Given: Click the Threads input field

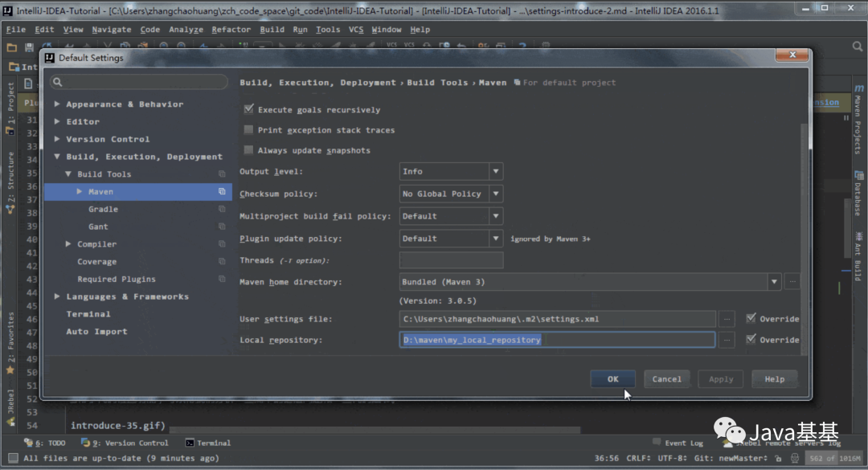Looking at the screenshot, I should pyautogui.click(x=451, y=260).
